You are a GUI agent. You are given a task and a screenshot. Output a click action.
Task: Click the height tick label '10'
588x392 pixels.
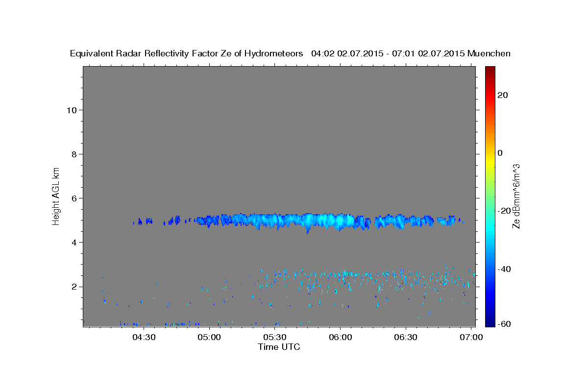71,110
